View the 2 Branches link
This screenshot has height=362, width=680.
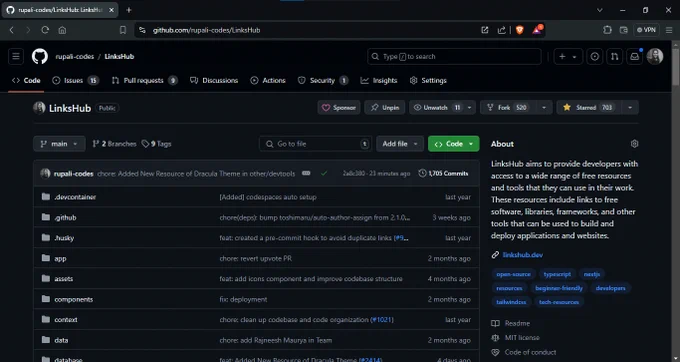pos(114,144)
